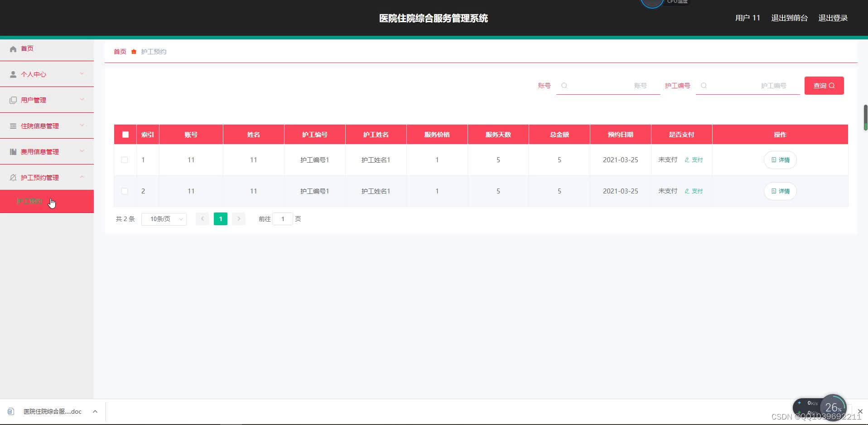Image resolution: width=868 pixels, height=425 pixels.
Task: Click the downloaded doc file icon
Action: click(x=11, y=411)
